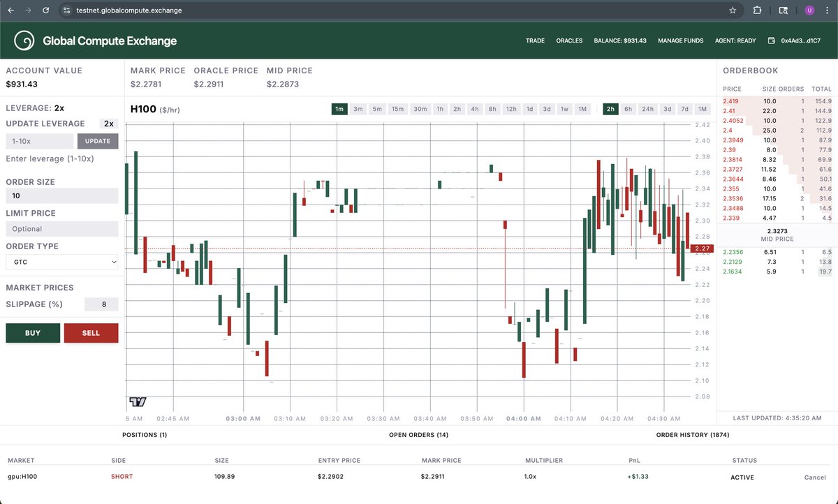Image resolution: width=838 pixels, height=504 pixels.
Task: Open the ORDER TYPE GTC dropdown
Action: click(62, 262)
